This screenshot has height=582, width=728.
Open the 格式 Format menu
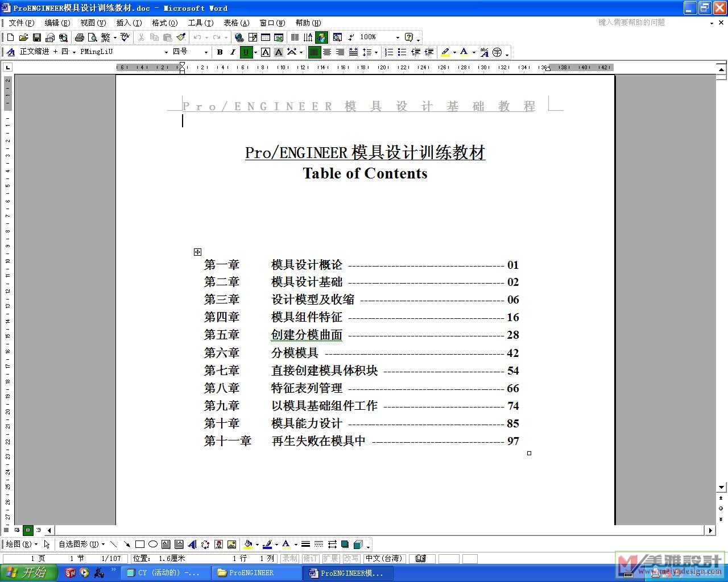165,23
